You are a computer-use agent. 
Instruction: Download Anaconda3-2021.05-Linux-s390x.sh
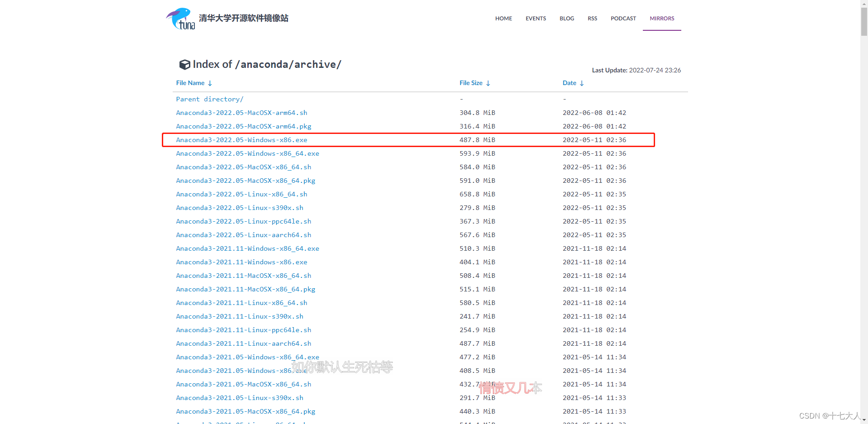[x=240, y=398]
